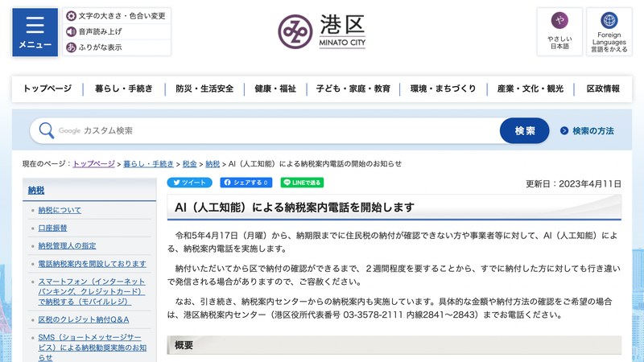644x362 pixels.
Task: Send via the LINEで送る button
Action: click(302, 183)
